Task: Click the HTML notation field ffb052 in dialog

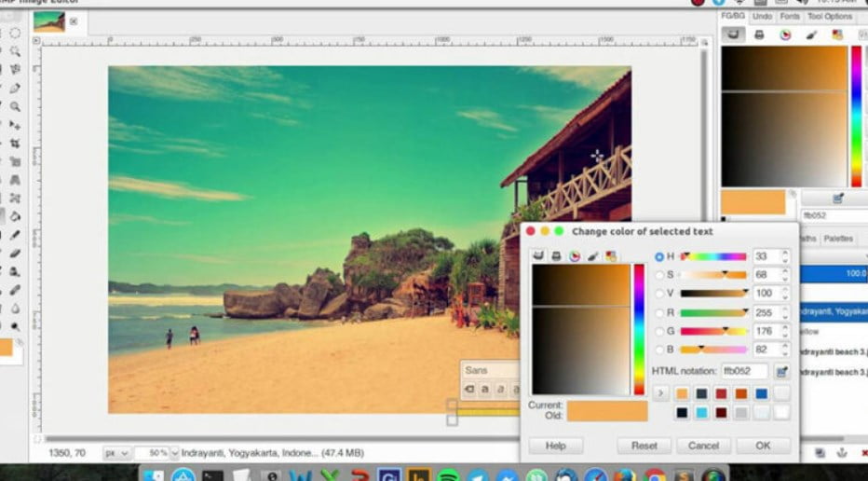Action: (x=745, y=372)
